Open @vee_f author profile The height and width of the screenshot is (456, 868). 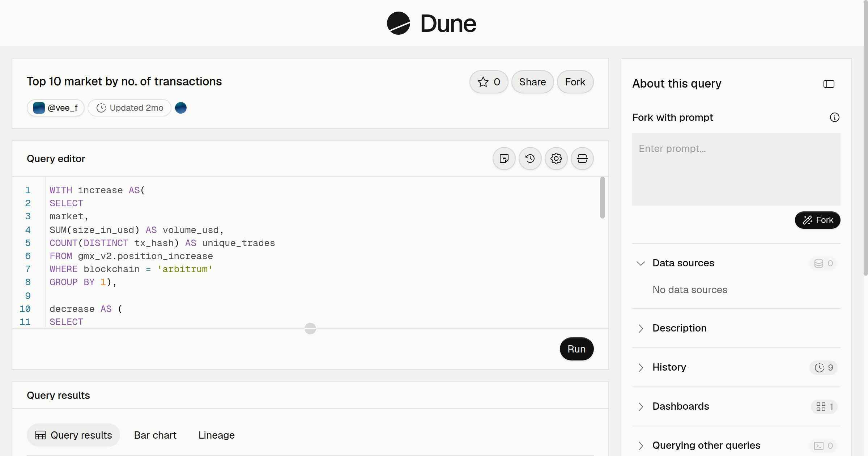pos(55,108)
